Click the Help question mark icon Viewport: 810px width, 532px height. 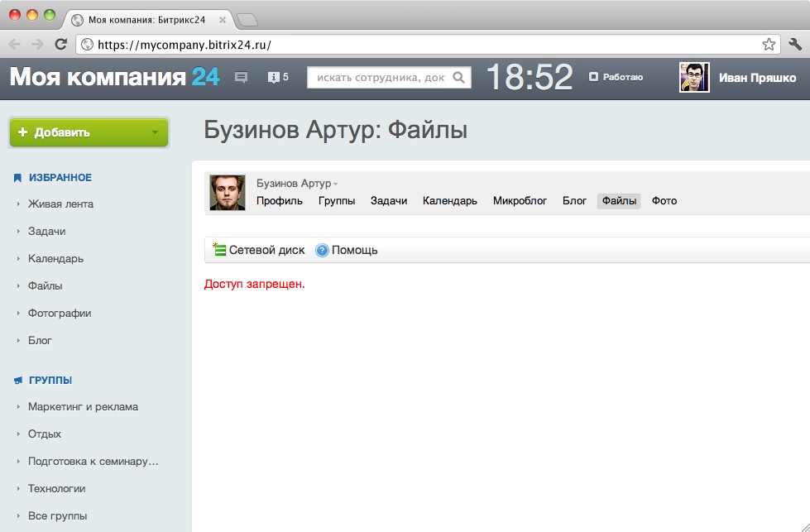(323, 250)
